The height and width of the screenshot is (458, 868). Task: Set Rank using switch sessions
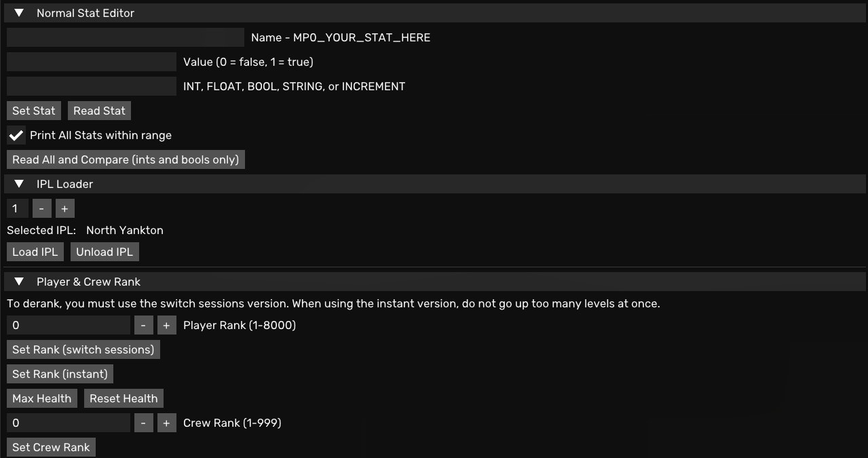coord(83,349)
